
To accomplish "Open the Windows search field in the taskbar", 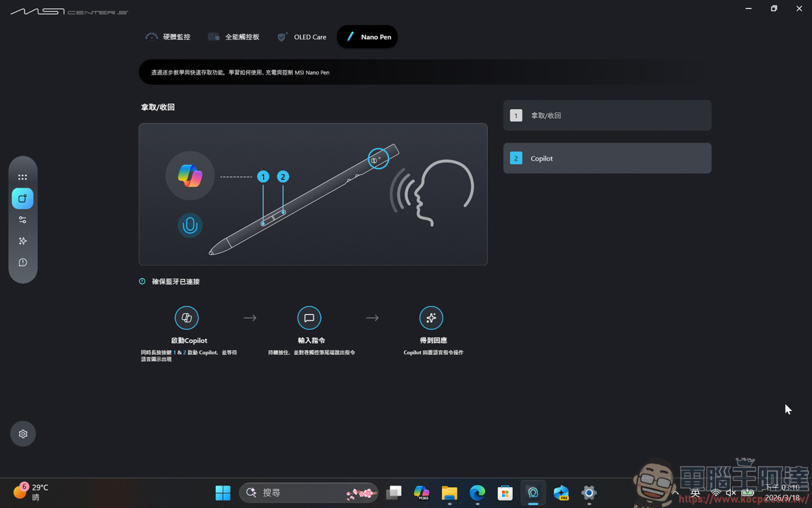I will 308,493.
